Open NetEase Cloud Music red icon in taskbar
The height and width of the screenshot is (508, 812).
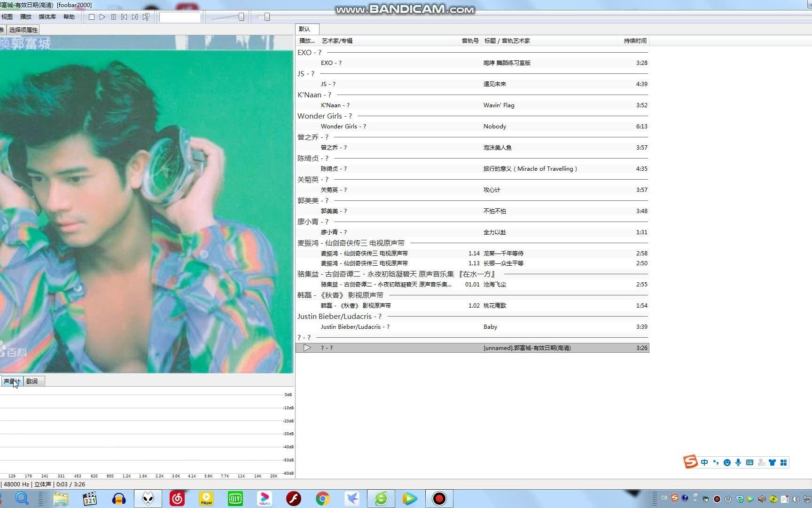(177, 499)
